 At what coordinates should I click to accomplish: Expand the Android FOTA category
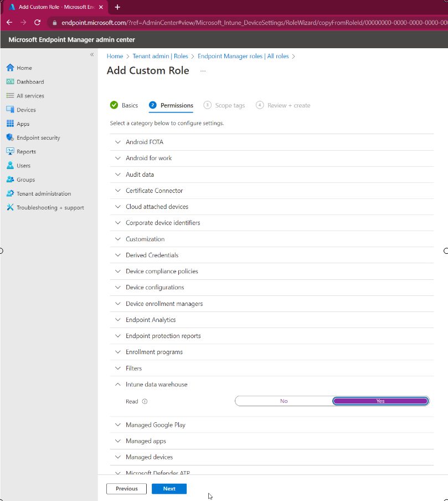(x=272, y=142)
